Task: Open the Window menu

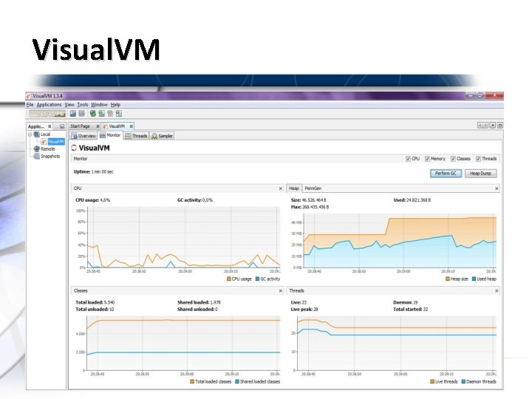Action: 99,104
